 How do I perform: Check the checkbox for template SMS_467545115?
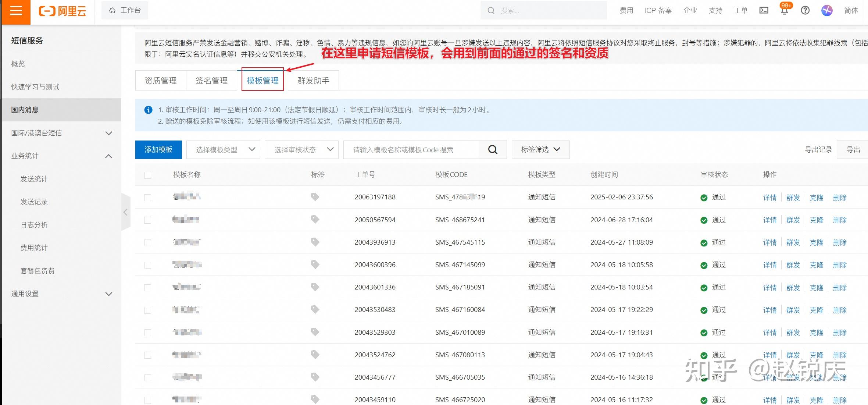pyautogui.click(x=148, y=242)
